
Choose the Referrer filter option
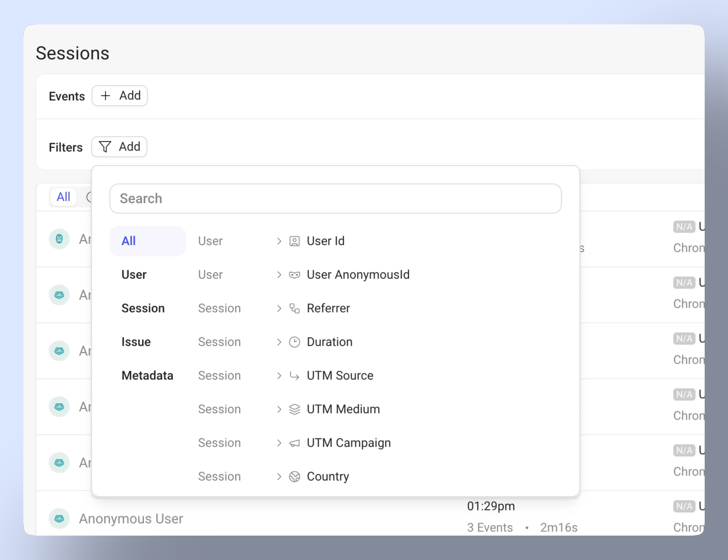pyautogui.click(x=329, y=308)
